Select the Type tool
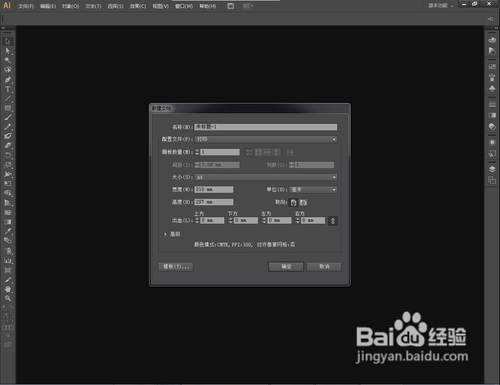Image resolution: width=500 pixels, height=385 pixels. click(8, 89)
